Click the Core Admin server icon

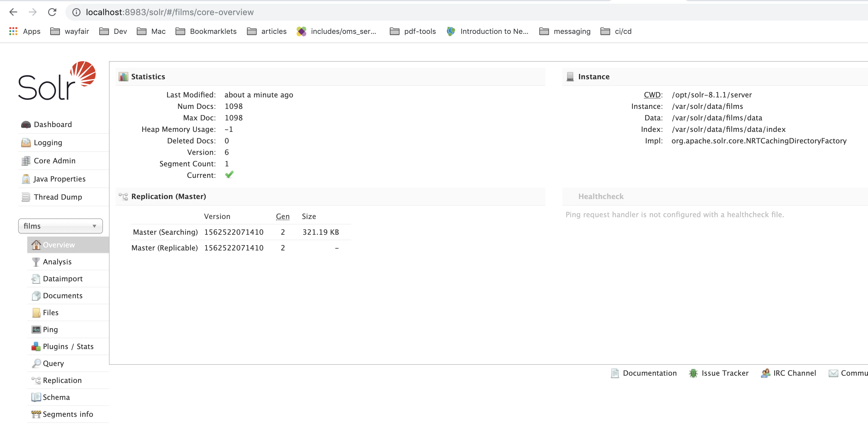26,161
